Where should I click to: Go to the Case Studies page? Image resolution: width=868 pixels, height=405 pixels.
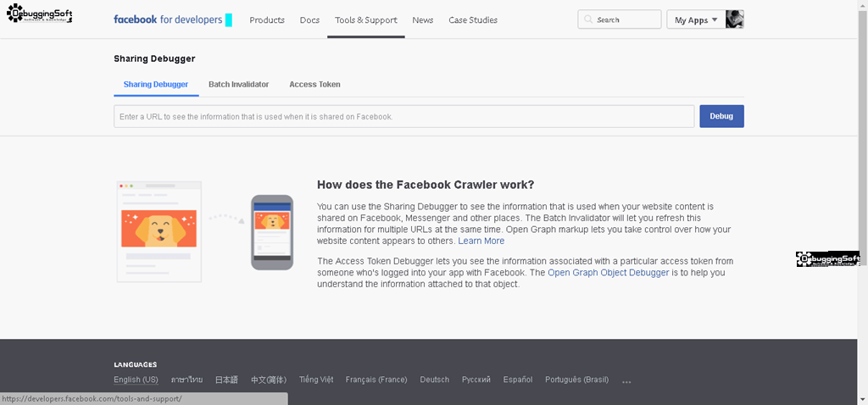pyautogui.click(x=473, y=20)
